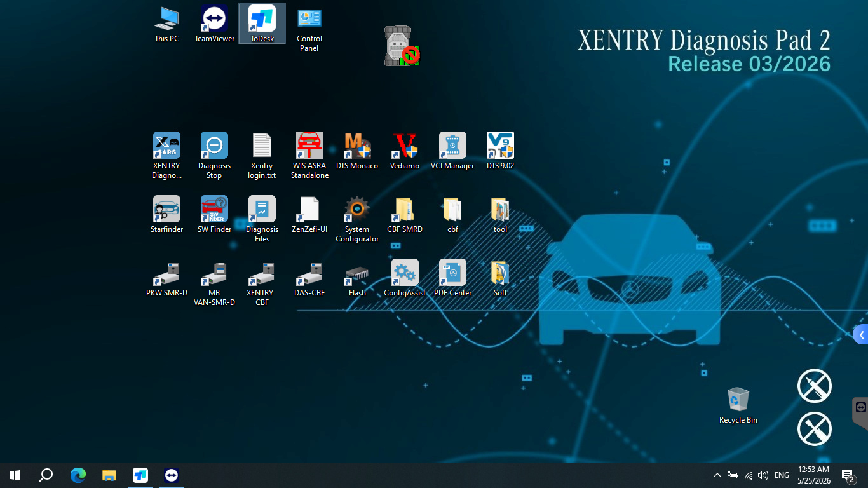
Task: Select the Soft folder icon
Action: point(500,278)
